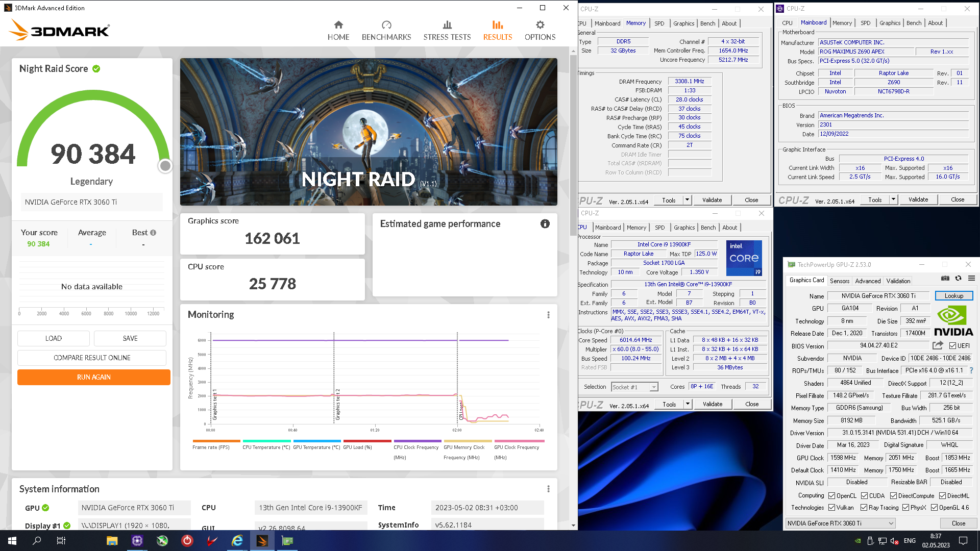Click the Night Raid score gauge knob
Screen dimensions: 980x551
point(165,166)
